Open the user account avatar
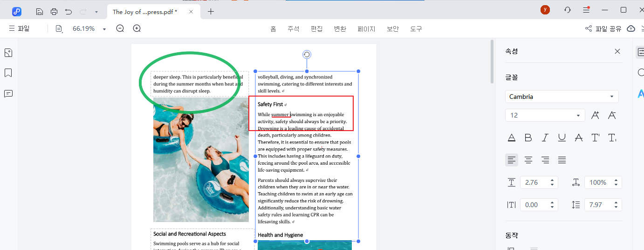 (x=545, y=10)
